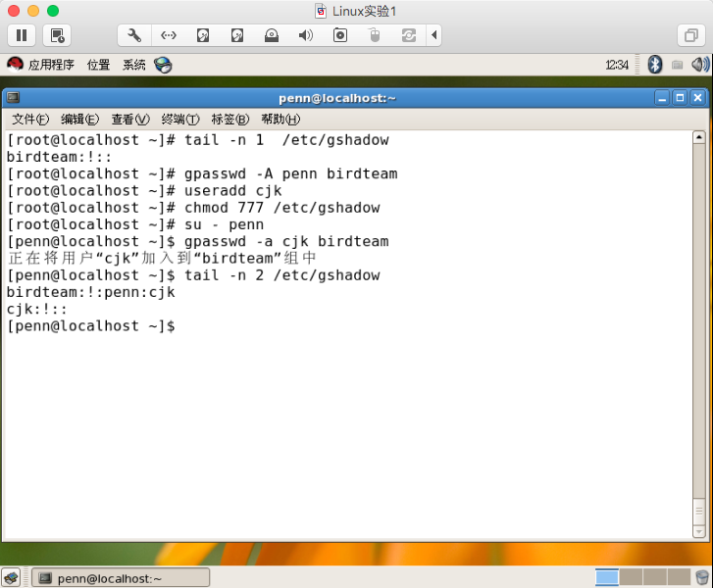This screenshot has height=588, width=713.
Task: Open the terminal 标签 tabs menu
Action: click(229, 120)
